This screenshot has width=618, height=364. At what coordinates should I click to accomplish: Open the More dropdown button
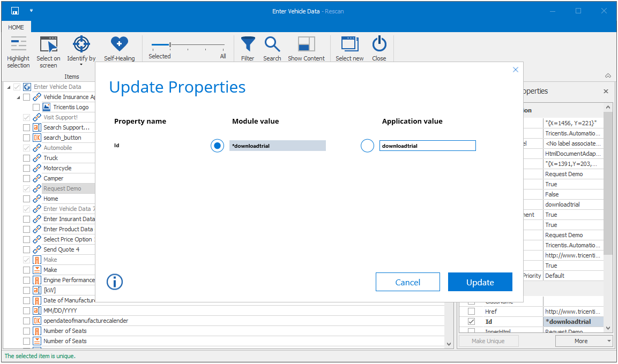584,341
